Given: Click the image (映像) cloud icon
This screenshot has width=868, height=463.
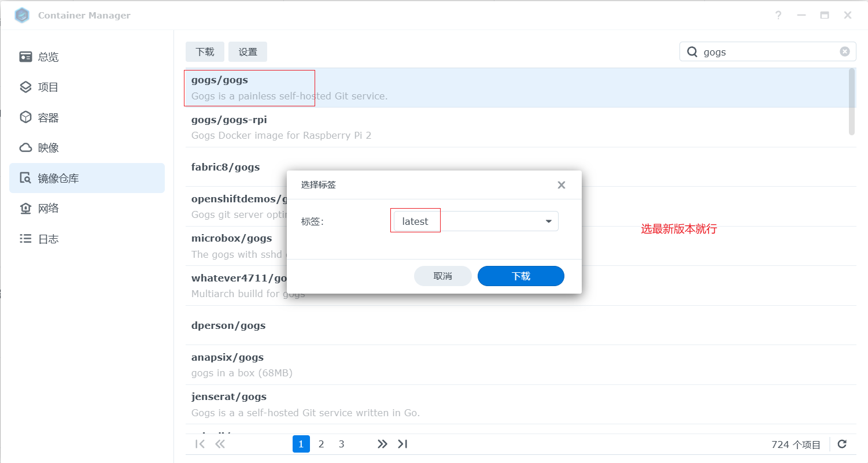Looking at the screenshot, I should pyautogui.click(x=25, y=148).
